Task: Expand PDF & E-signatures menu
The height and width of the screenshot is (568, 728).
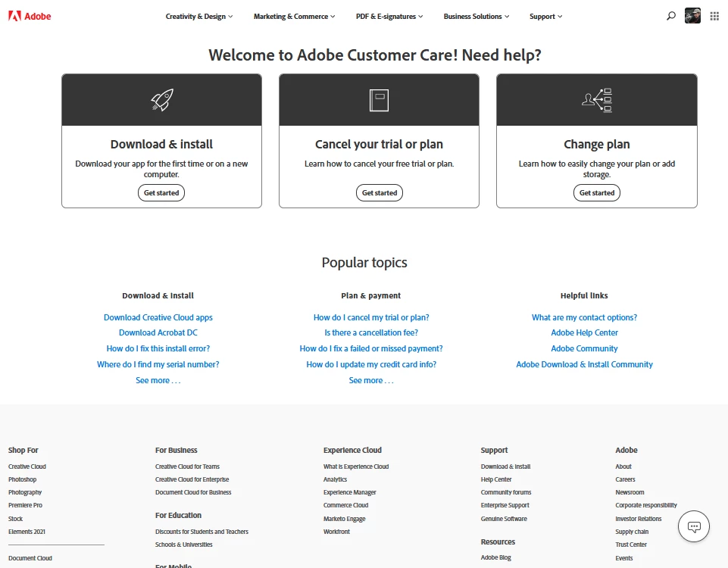Action: coord(389,16)
